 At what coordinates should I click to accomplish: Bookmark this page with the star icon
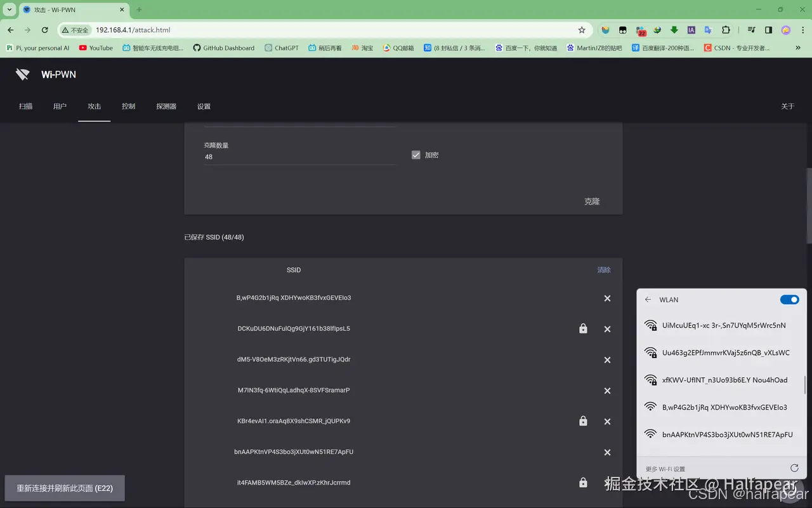(582, 30)
